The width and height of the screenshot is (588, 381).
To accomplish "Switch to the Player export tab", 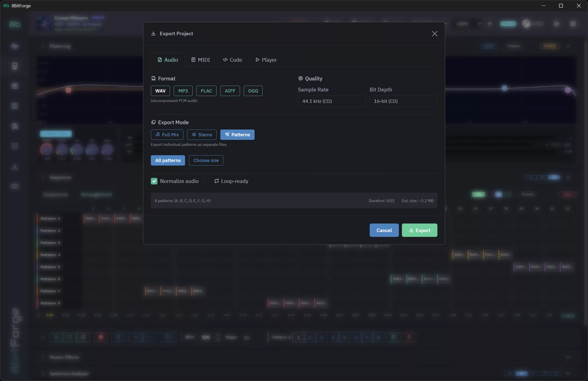I will [266, 60].
